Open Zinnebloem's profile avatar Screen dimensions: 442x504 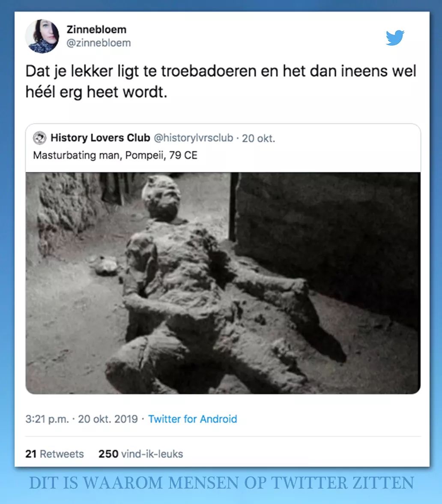pyautogui.click(x=42, y=36)
